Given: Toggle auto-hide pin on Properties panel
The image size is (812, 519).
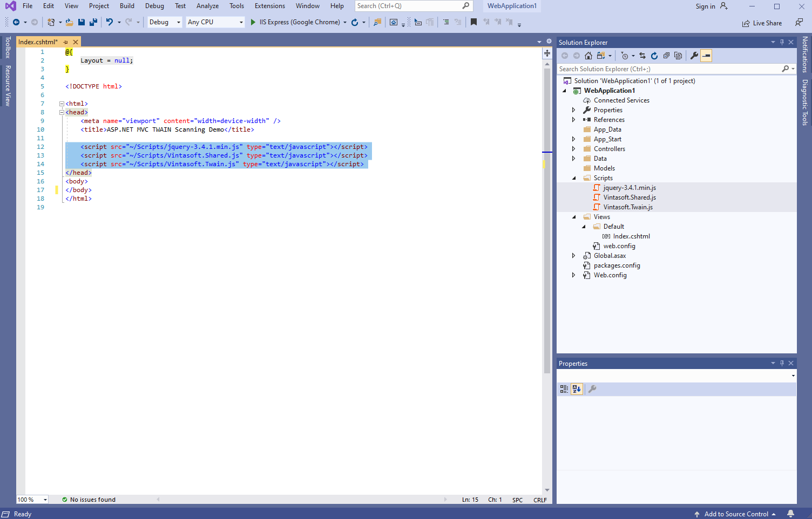Looking at the screenshot, I should point(782,363).
